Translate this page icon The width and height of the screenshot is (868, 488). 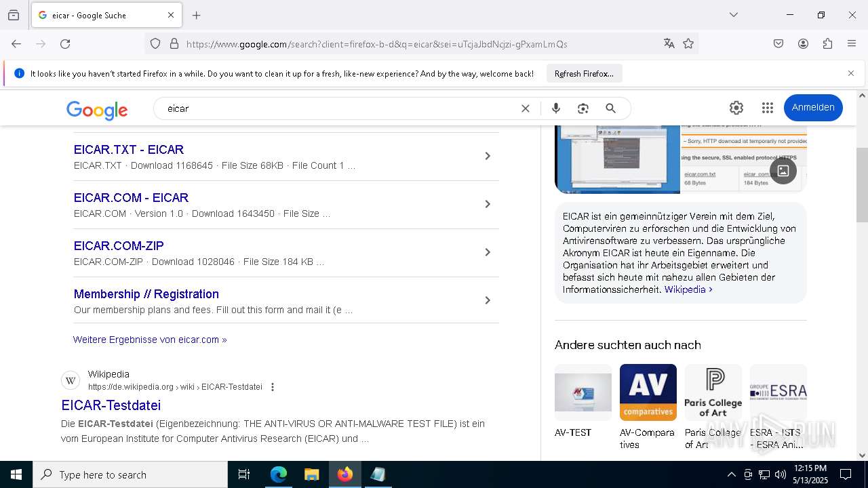(669, 44)
